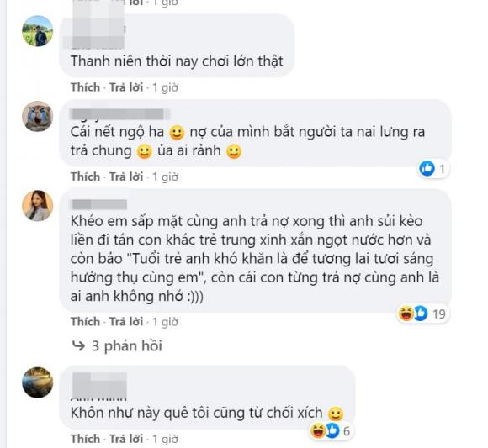Click Trả lời under the "Cái nết ngộ ha" comment

126,177
